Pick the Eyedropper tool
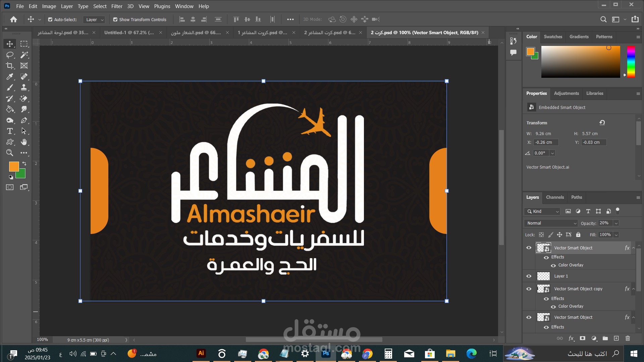This screenshot has height=362, width=644. click(x=10, y=77)
